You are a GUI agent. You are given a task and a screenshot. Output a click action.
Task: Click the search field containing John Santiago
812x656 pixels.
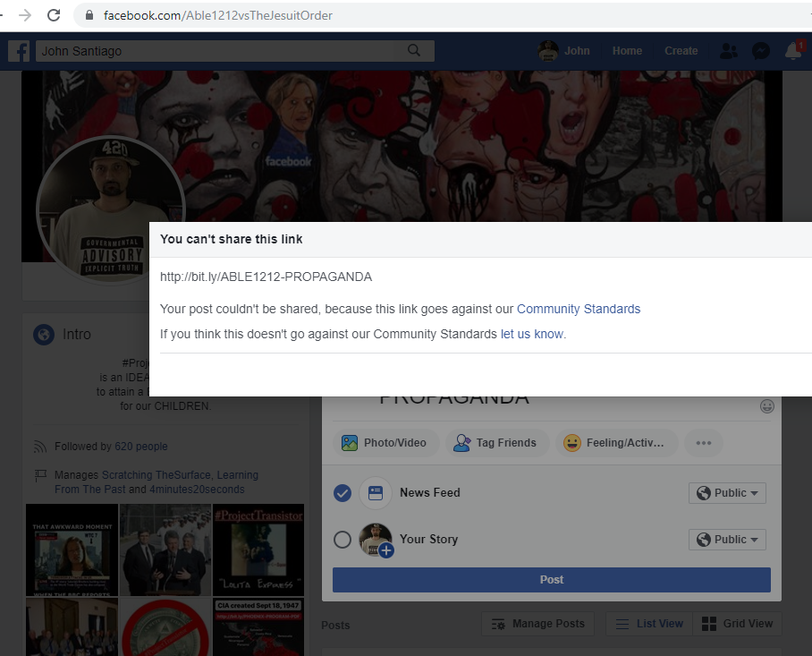coord(234,51)
